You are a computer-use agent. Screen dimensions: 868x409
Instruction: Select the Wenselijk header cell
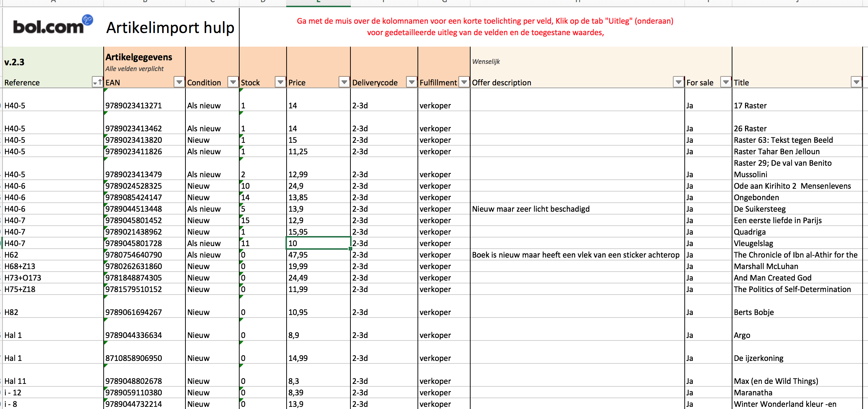pyautogui.click(x=577, y=61)
